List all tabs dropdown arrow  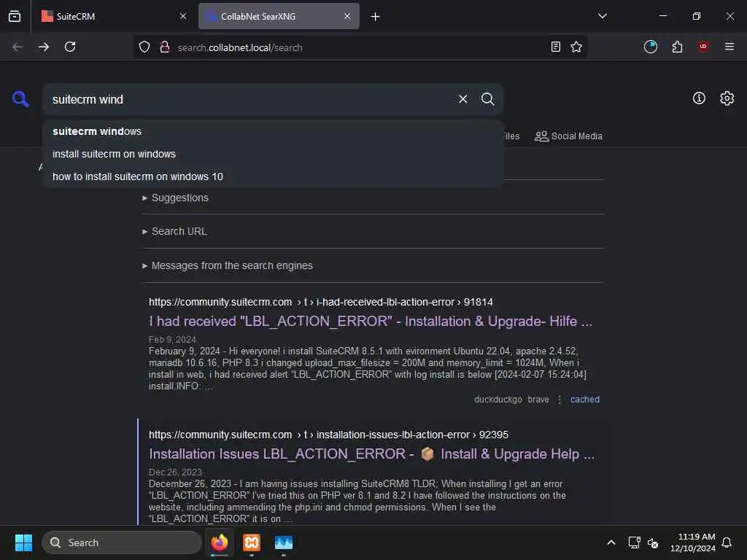coord(602,16)
